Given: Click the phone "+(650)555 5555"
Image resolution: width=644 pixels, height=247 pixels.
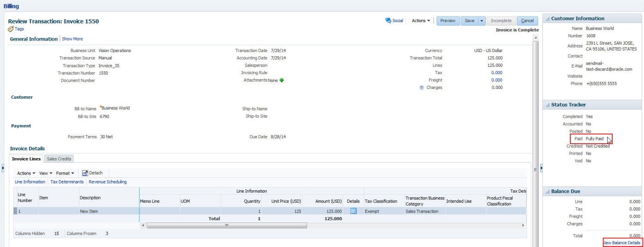Looking at the screenshot, I should pyautogui.click(x=601, y=84).
